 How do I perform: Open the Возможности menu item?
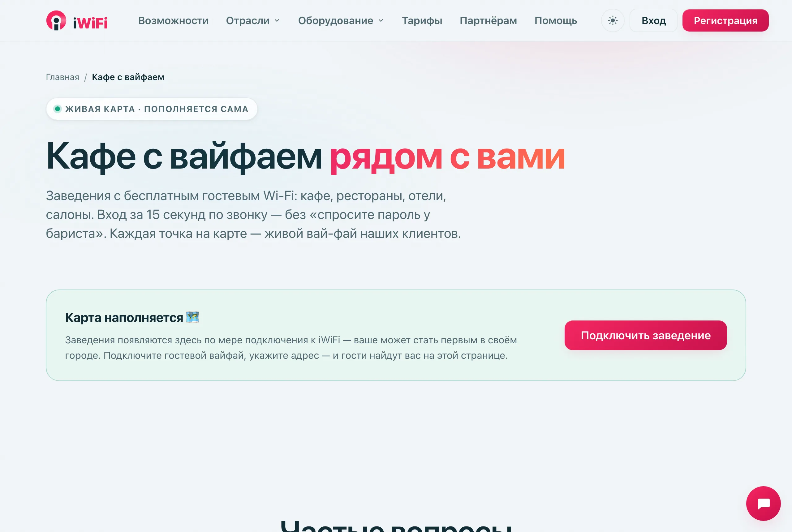coord(173,21)
